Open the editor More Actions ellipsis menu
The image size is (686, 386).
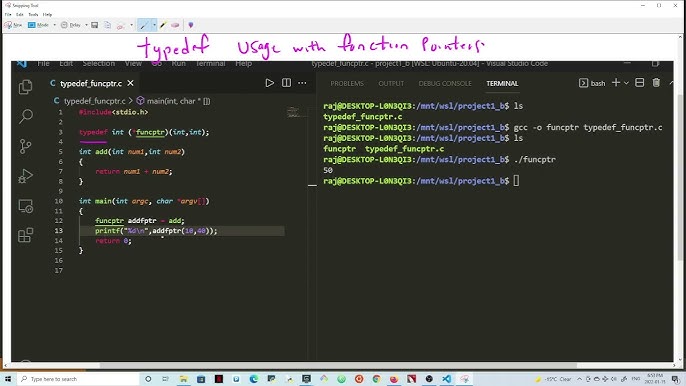pos(302,83)
